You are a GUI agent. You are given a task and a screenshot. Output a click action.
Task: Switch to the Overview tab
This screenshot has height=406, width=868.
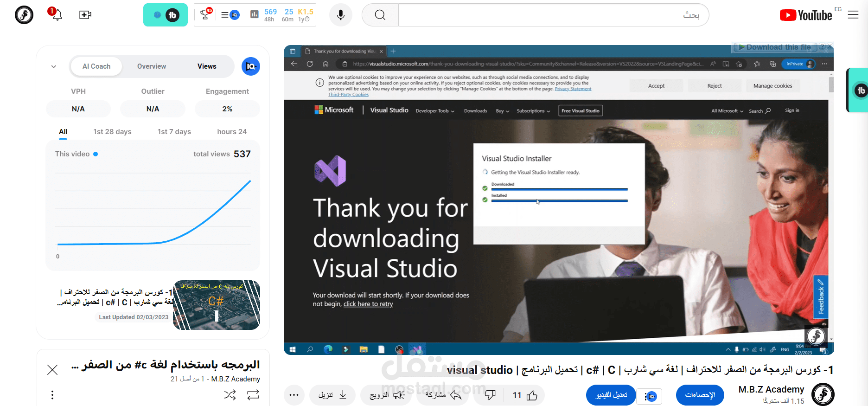(152, 66)
